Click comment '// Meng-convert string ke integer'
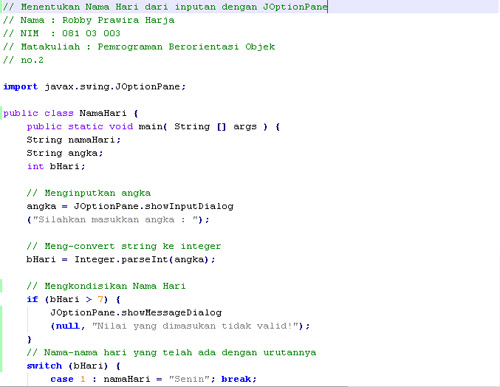 pos(124,246)
